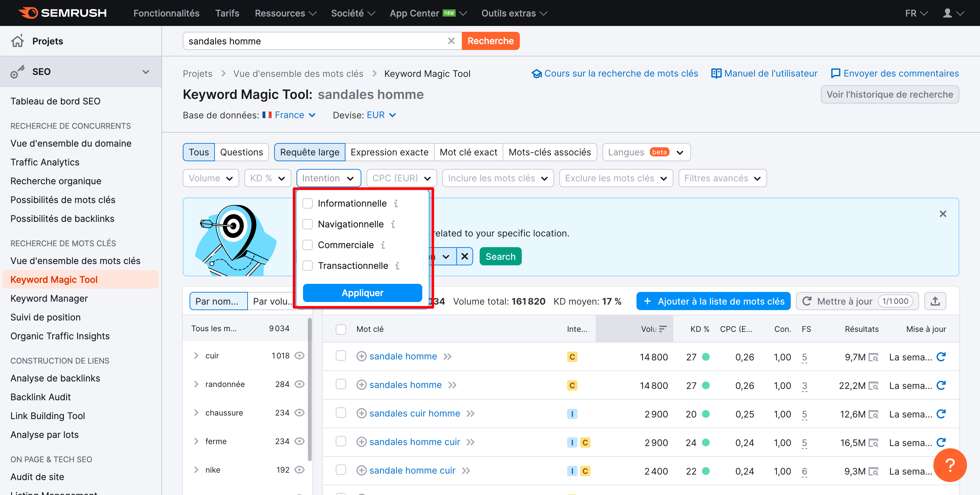Change the France database dropdown
The height and width of the screenshot is (495, 980).
[289, 115]
